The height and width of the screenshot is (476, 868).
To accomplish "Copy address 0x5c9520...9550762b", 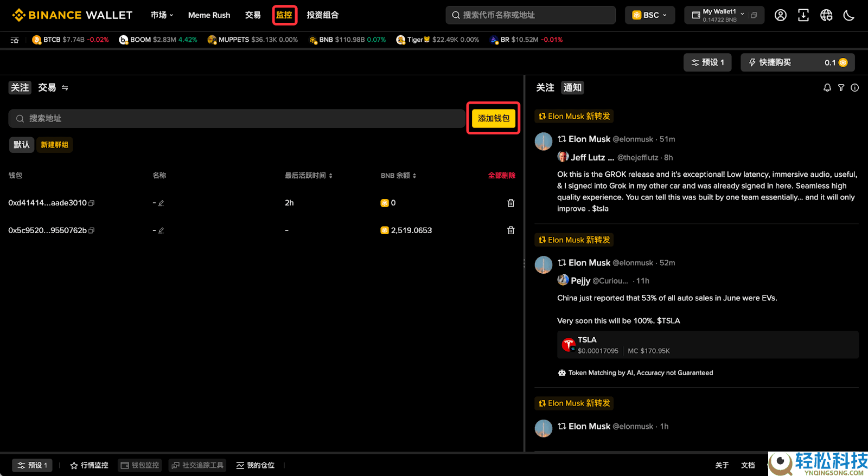I will tap(92, 230).
